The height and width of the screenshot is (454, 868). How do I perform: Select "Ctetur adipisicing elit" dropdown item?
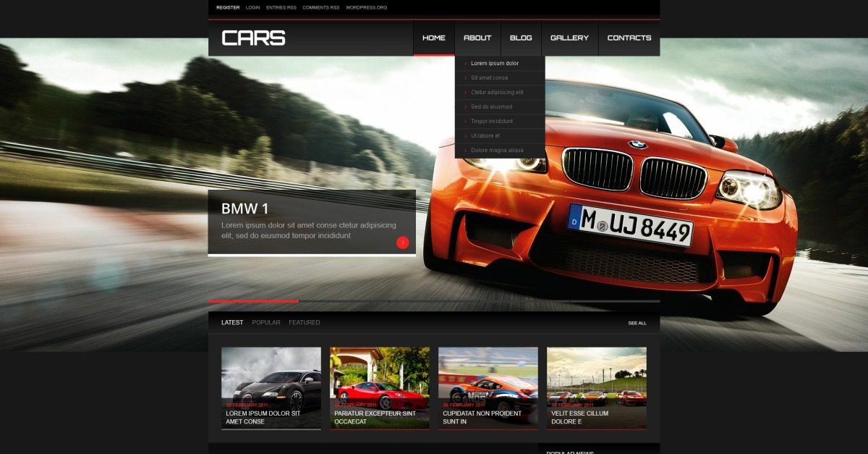497,93
